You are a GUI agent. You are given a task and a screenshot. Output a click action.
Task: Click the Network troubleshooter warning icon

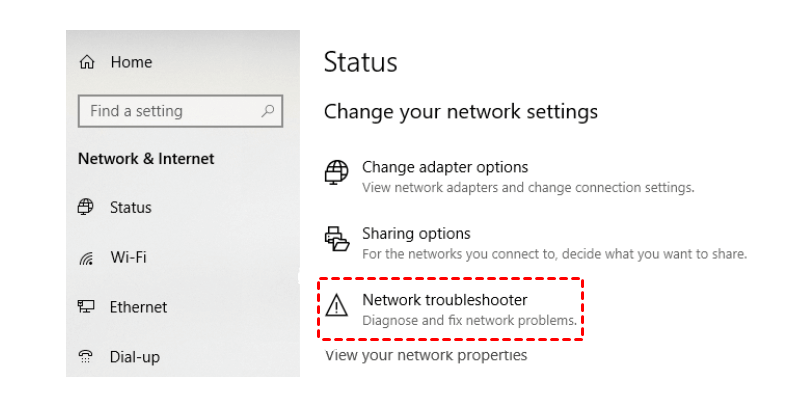tap(337, 304)
